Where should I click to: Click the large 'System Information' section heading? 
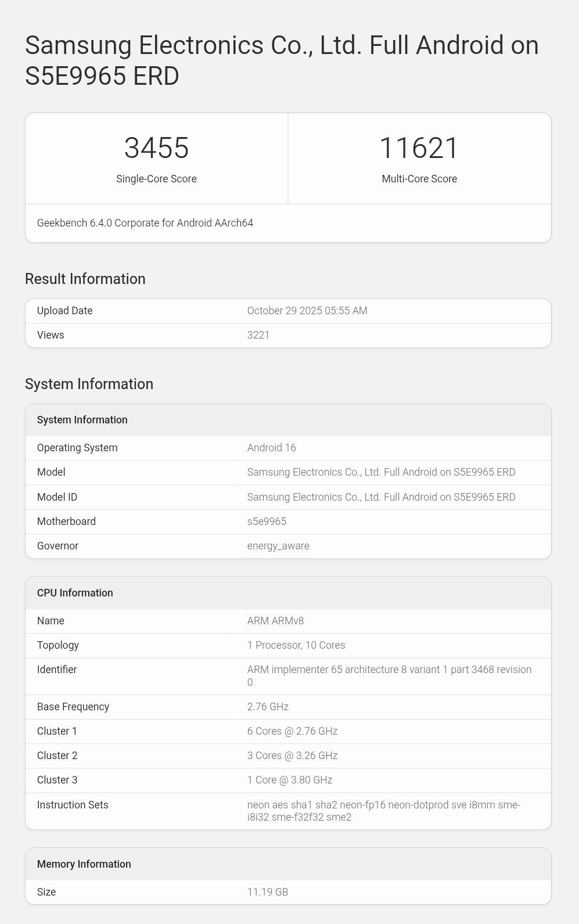tap(89, 384)
